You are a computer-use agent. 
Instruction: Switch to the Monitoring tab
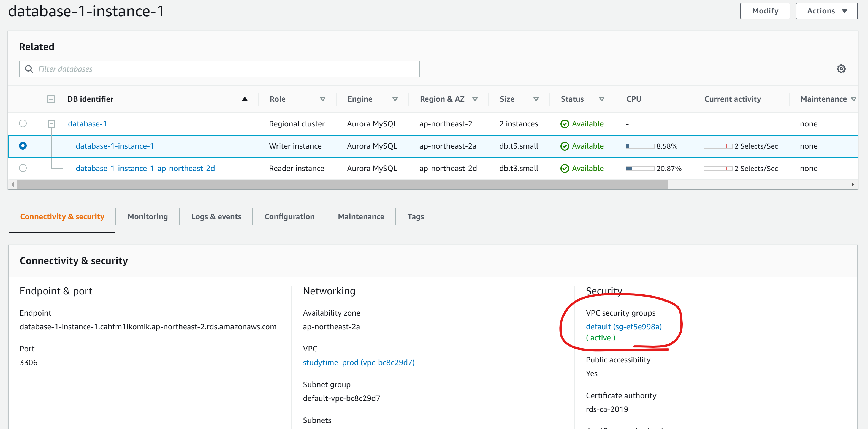[x=147, y=216]
